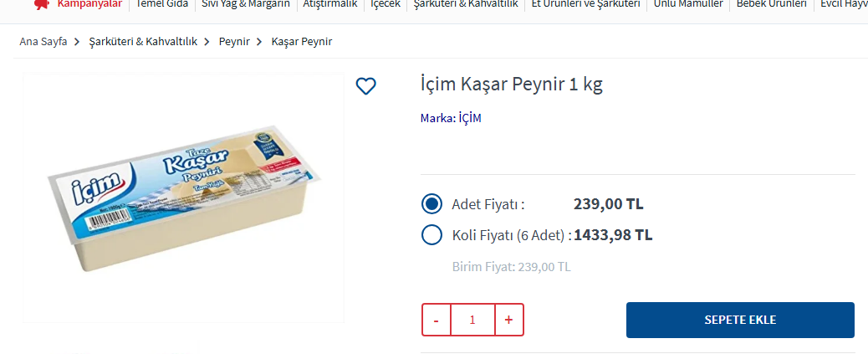
Task: Click the quantity input field
Action: 472,320
